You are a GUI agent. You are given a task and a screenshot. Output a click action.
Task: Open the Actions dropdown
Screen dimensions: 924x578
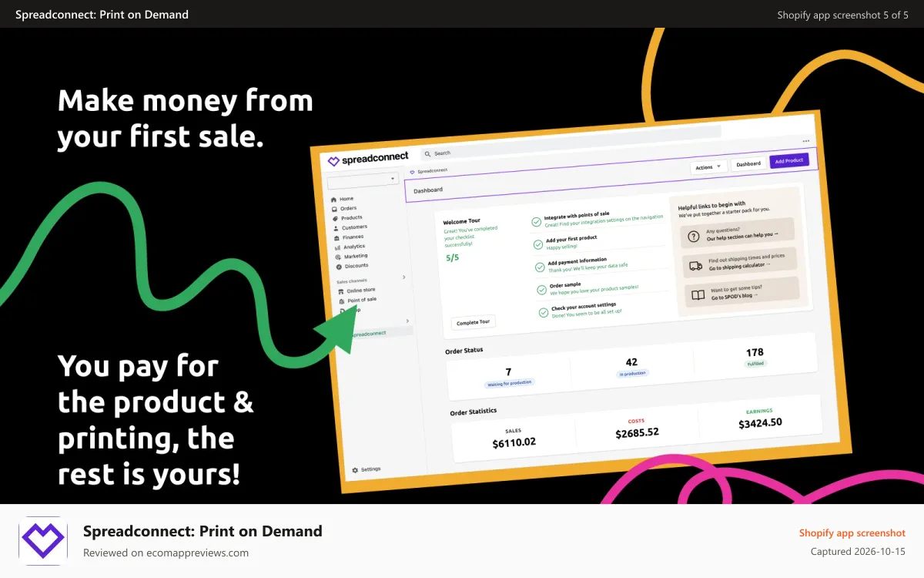point(708,166)
